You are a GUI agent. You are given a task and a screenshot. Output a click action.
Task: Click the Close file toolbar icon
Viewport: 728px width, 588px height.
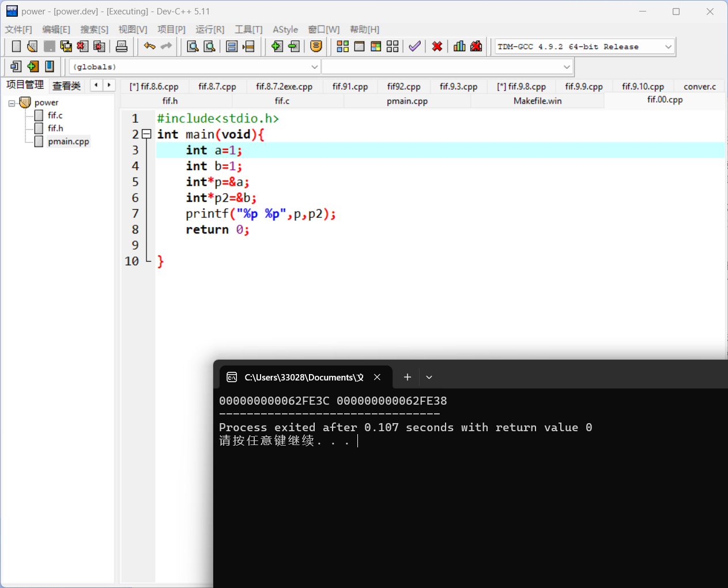[x=83, y=47]
